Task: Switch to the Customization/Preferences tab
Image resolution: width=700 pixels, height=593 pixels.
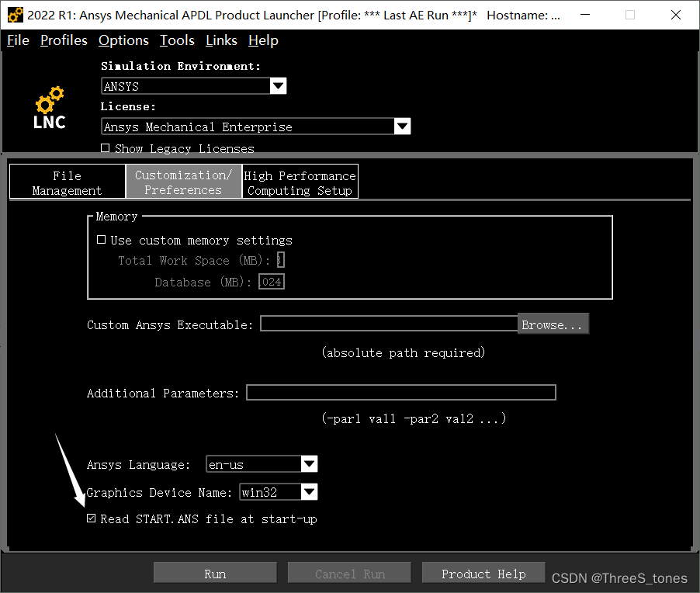Action: [183, 182]
